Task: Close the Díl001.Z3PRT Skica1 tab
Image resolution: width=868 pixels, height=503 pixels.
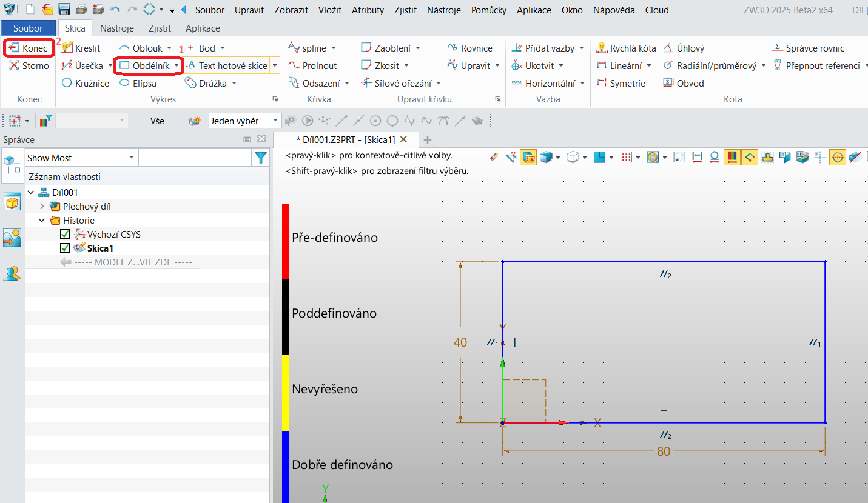Action: [x=404, y=139]
